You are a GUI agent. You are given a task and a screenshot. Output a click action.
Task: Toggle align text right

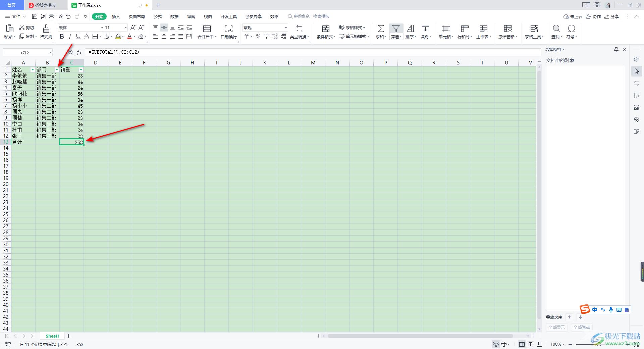tap(172, 36)
